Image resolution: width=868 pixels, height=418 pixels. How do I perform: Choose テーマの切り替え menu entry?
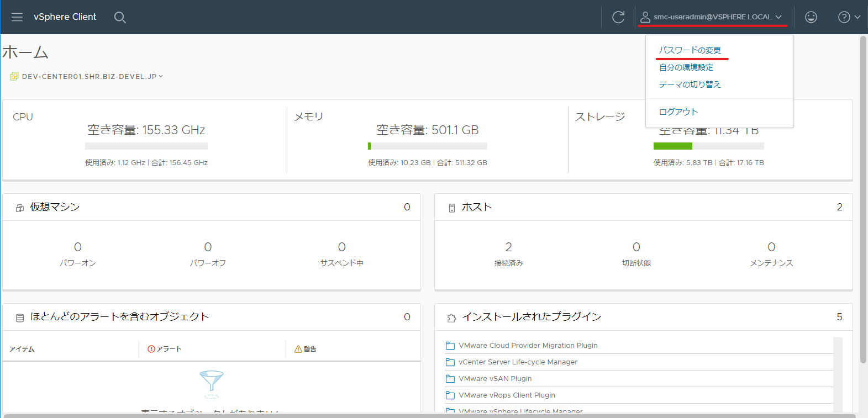690,84
